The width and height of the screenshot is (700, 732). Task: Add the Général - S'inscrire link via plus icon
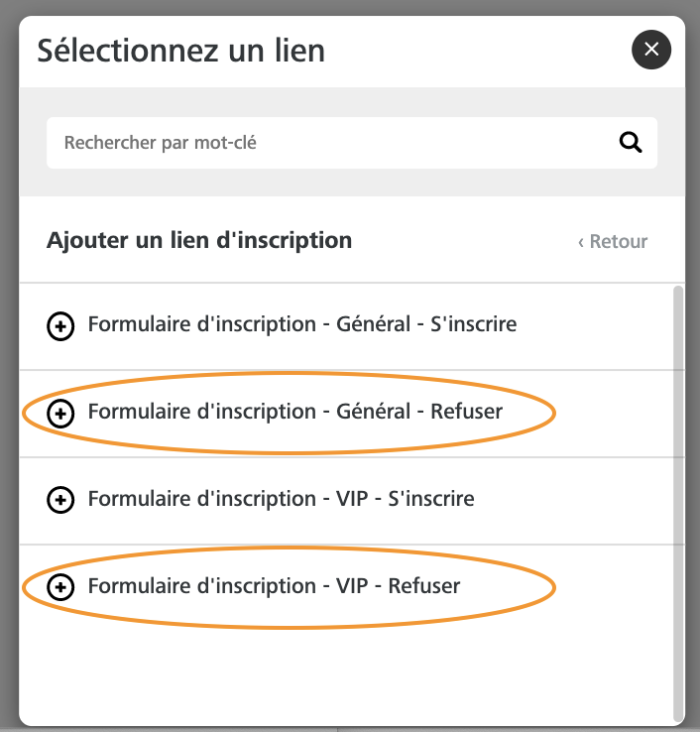pyautogui.click(x=60, y=326)
